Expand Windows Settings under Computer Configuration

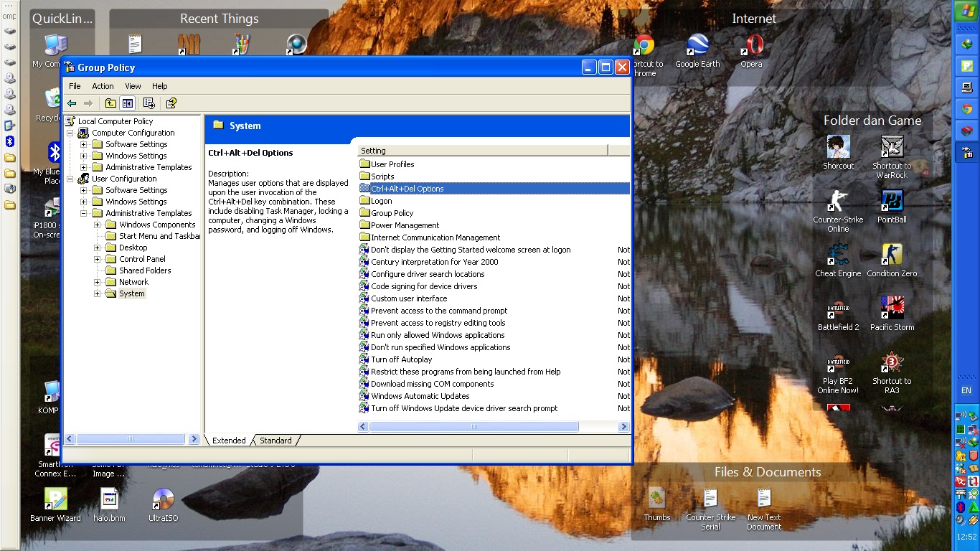coord(84,156)
